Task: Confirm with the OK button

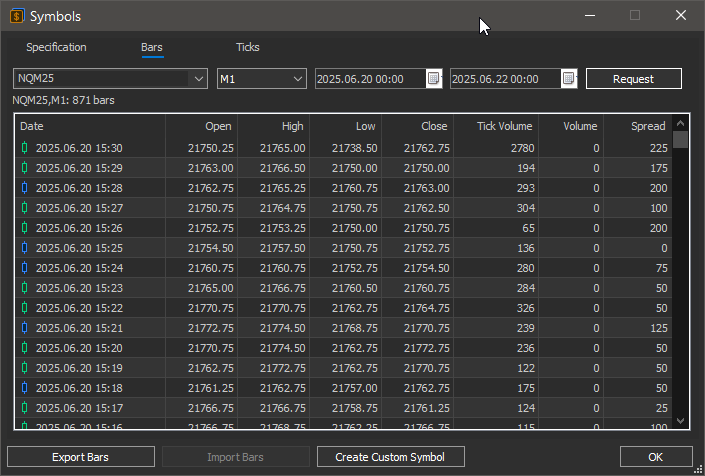Action: coord(656,457)
